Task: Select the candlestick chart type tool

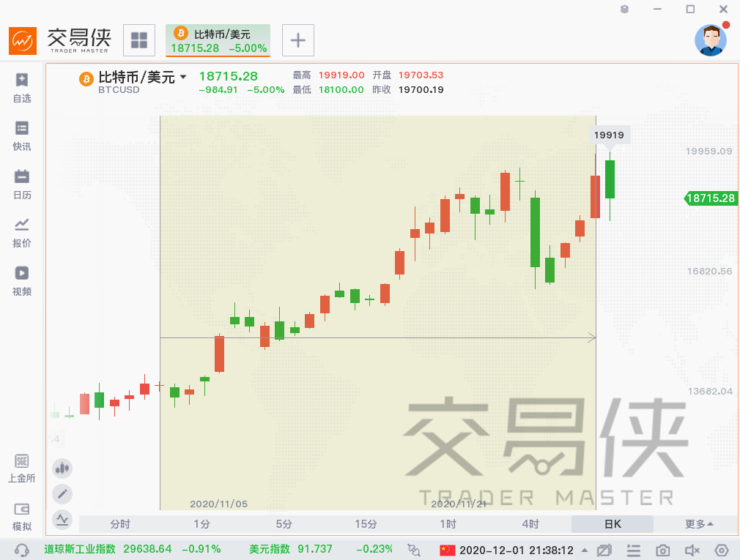Action: [x=62, y=468]
